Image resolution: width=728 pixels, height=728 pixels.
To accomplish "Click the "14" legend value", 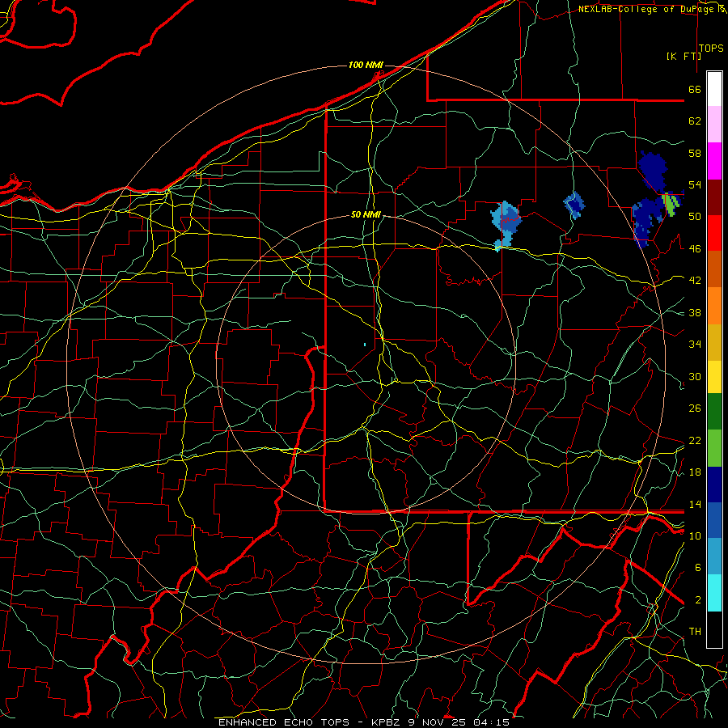I will 695,504.
